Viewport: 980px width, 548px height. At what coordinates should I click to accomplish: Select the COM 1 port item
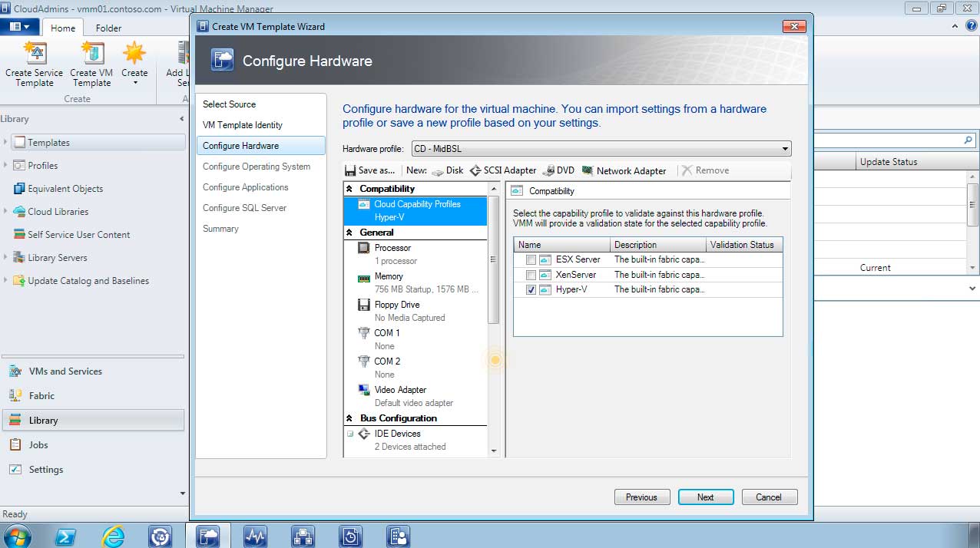tap(416, 339)
